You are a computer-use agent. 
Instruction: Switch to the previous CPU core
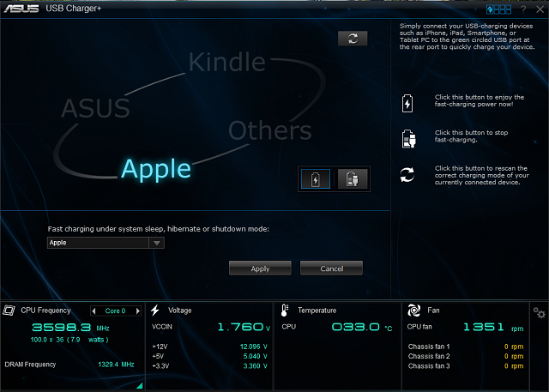click(94, 311)
